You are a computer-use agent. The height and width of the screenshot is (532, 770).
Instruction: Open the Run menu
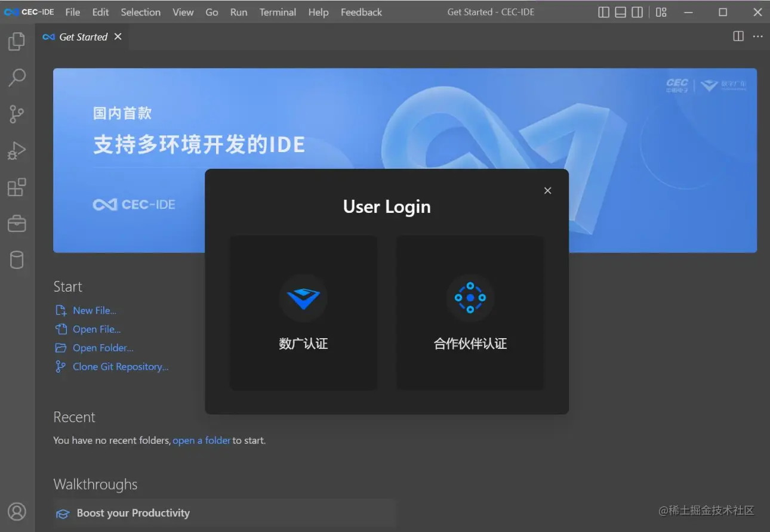[239, 12]
